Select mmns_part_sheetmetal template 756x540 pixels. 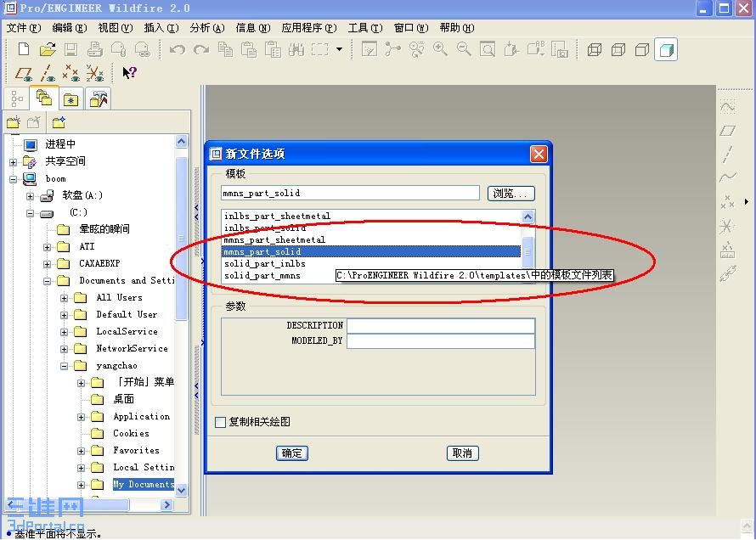[371, 239]
